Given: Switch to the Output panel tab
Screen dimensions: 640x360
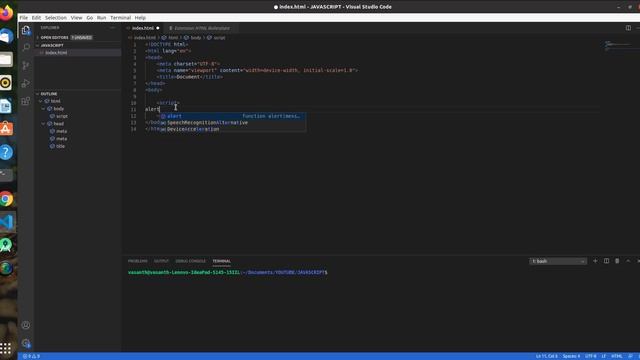Looking at the screenshot, I should (x=161, y=261).
